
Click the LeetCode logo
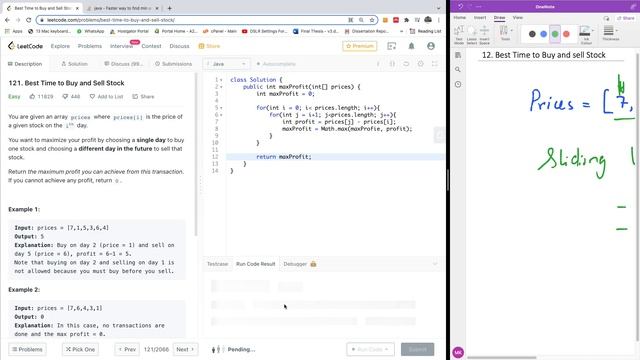(25, 46)
